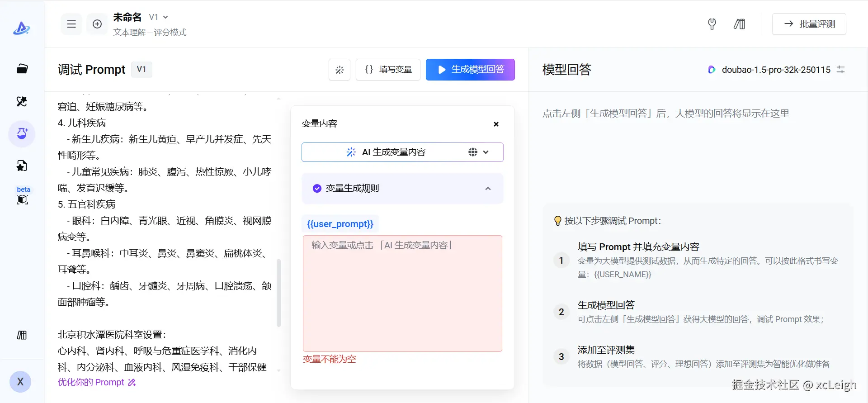Screen dimensions: 868x403
Task: Open the book icon at the sidebar bottom
Action: click(x=22, y=335)
